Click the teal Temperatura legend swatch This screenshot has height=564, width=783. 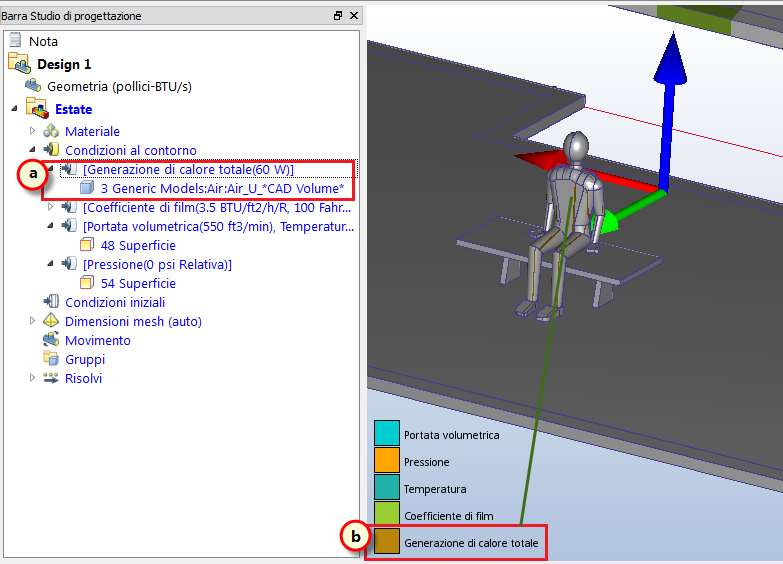387,487
